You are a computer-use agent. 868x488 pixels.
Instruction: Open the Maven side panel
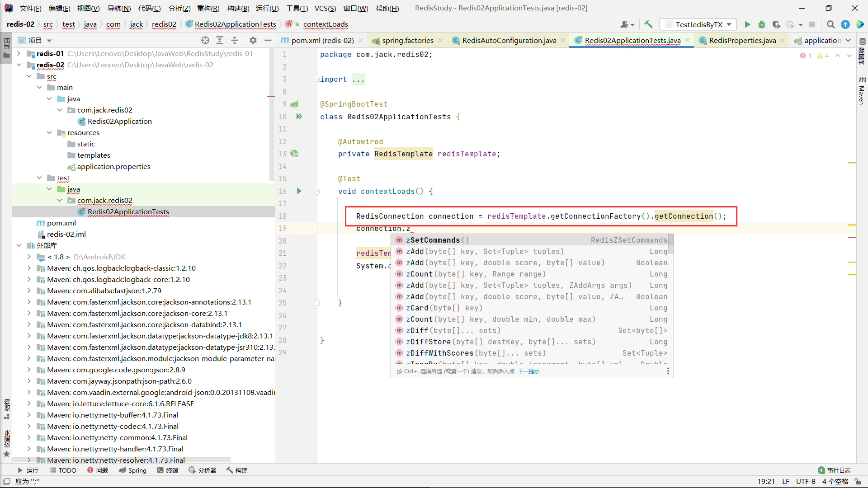[862, 90]
